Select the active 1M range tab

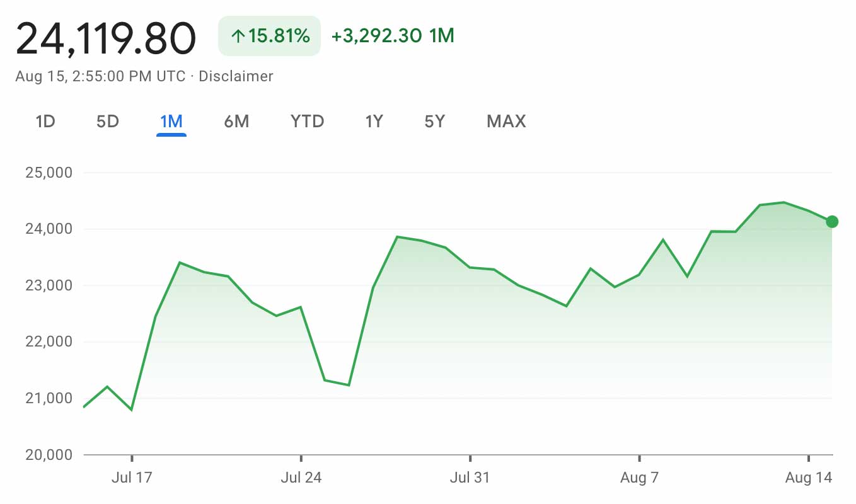coord(171,121)
